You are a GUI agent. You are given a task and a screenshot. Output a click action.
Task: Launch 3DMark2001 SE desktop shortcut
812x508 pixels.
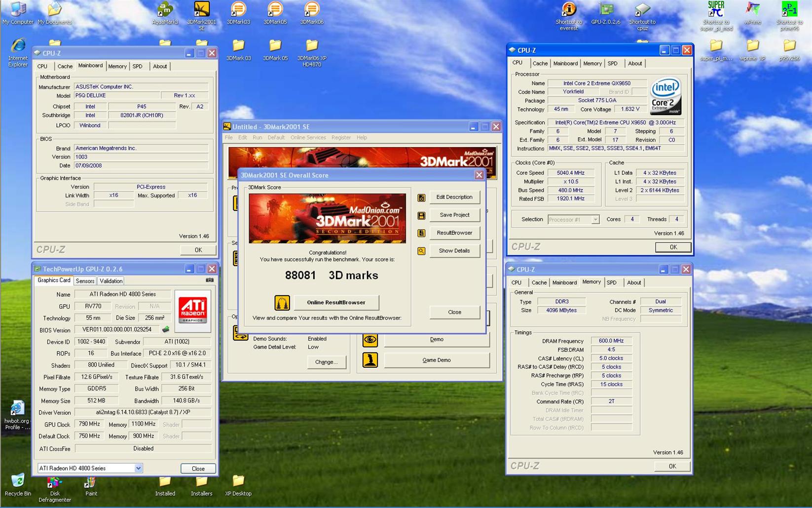click(201, 16)
